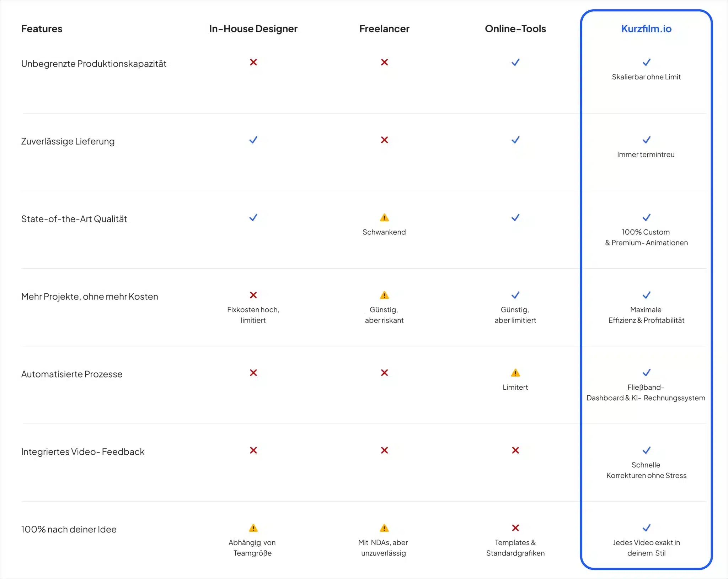Image resolution: width=728 pixels, height=579 pixels.
Task: Click the 'Günstig, aber limitiert' text
Action: [x=515, y=315]
